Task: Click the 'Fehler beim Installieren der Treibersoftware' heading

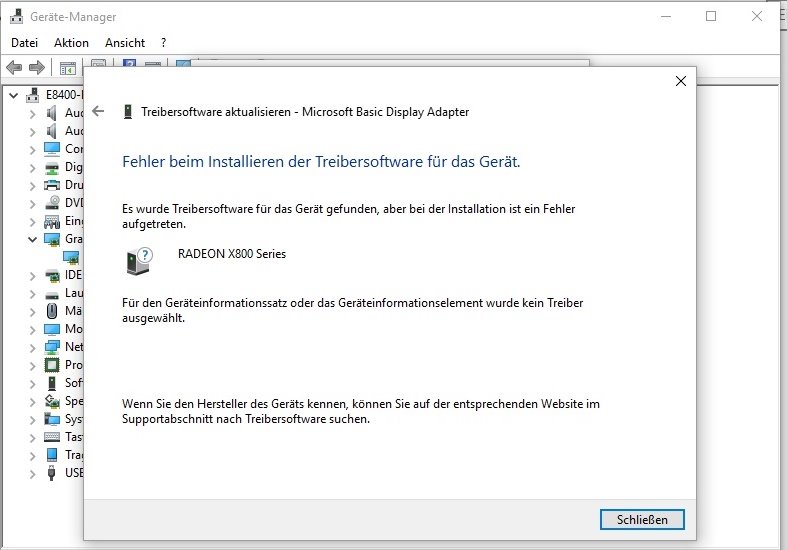Action: pyautogui.click(x=321, y=162)
